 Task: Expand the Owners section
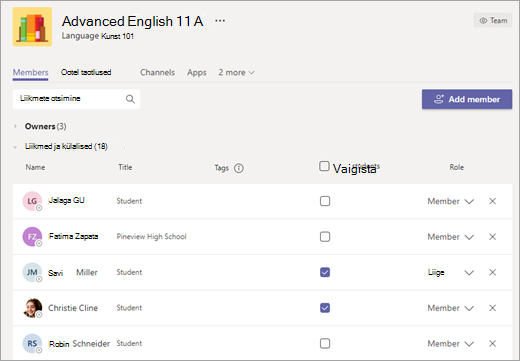(x=15, y=126)
